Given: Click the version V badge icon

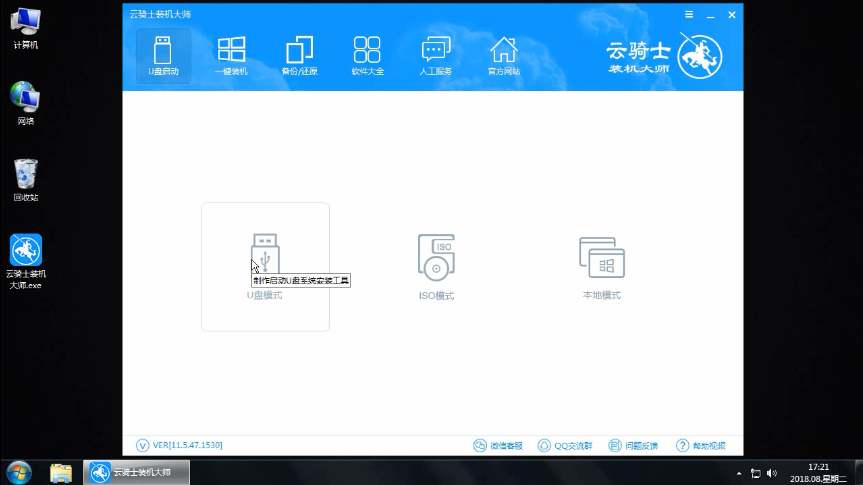Looking at the screenshot, I should pyautogui.click(x=142, y=445).
